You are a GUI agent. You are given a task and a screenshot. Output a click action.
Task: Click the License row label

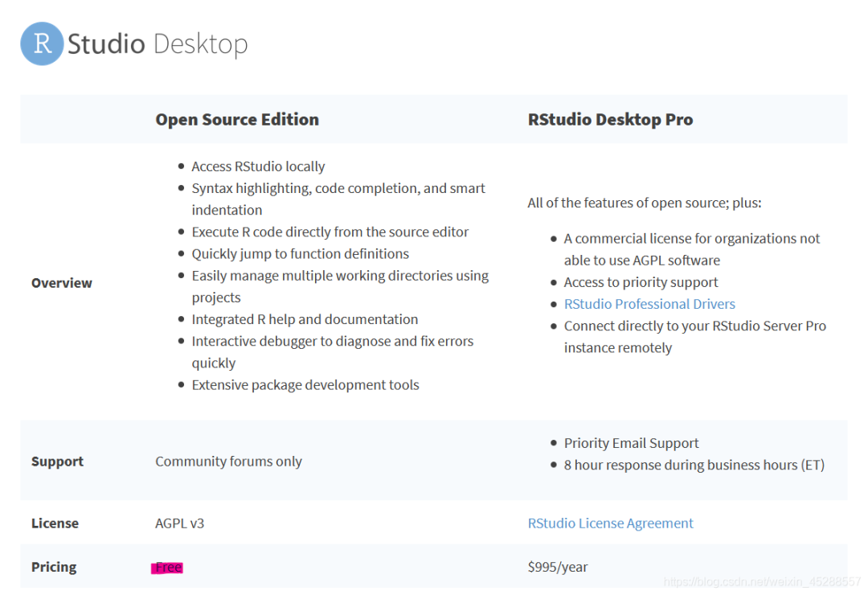click(55, 523)
